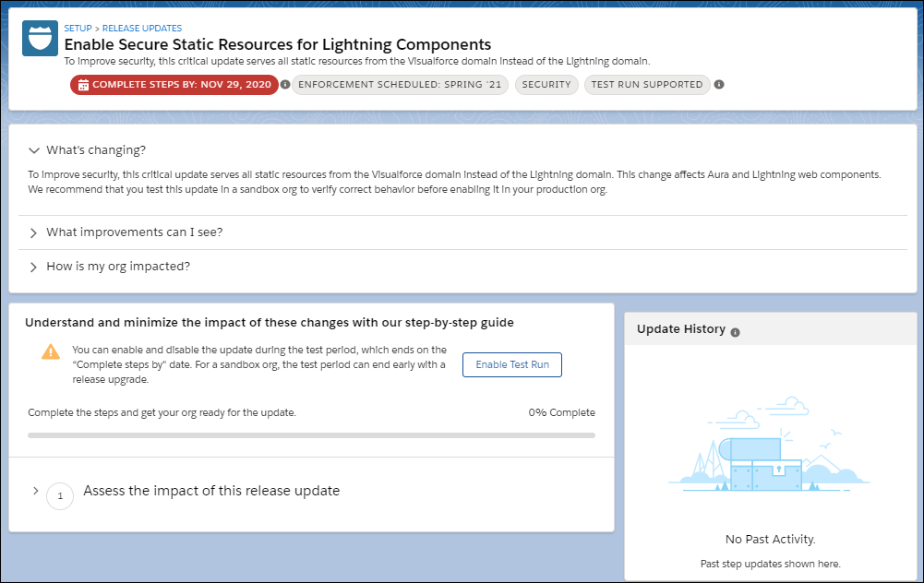924x583 pixels.
Task: Click the TEST RUN SUPPORTED badge
Action: [647, 85]
